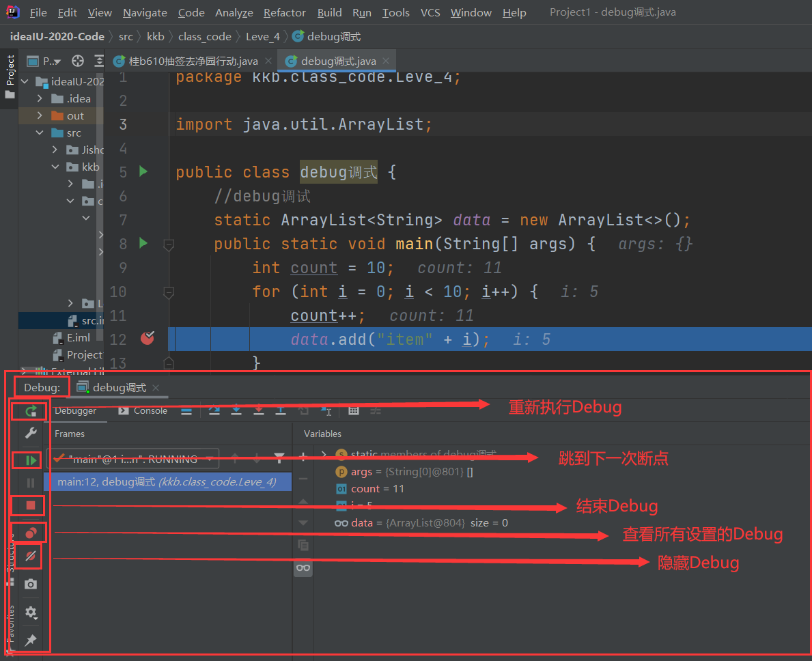Toggle Mute Breakpoints
Screen dimensions: 812x661
pos(31,557)
